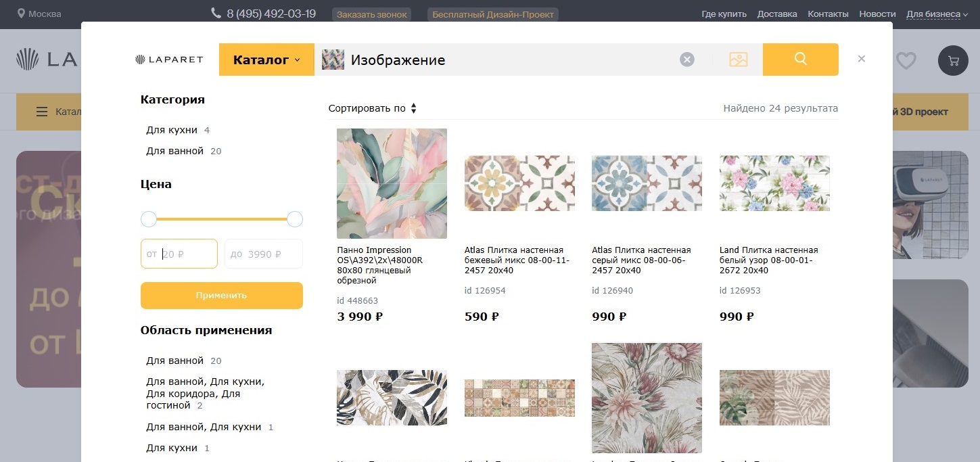Expand the Каталог dropdown

(266, 60)
